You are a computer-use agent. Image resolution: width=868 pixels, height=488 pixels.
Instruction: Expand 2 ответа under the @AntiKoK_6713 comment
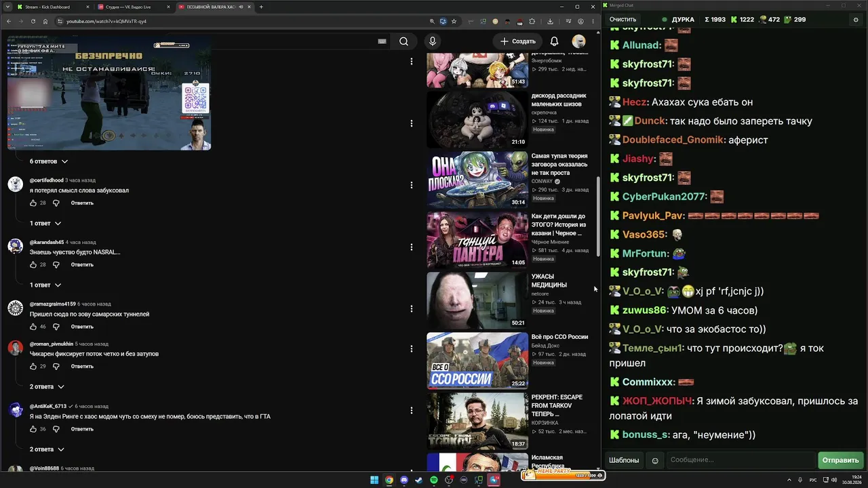coord(47,449)
